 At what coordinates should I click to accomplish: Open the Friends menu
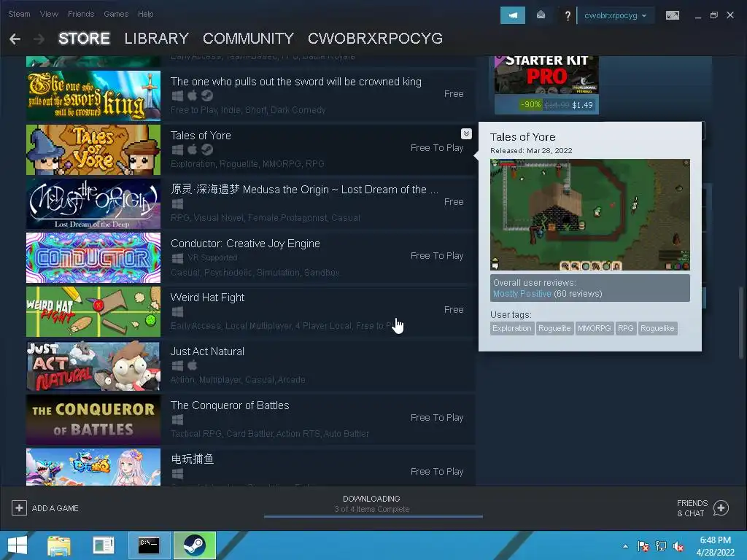pos(81,14)
